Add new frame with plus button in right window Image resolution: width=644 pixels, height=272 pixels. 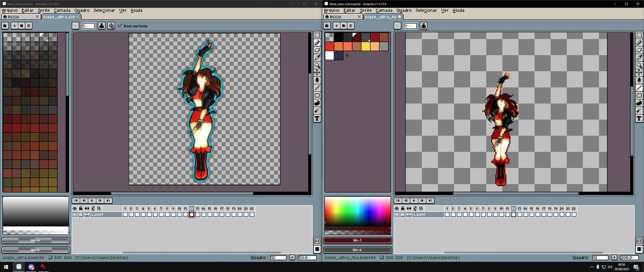pos(614,258)
